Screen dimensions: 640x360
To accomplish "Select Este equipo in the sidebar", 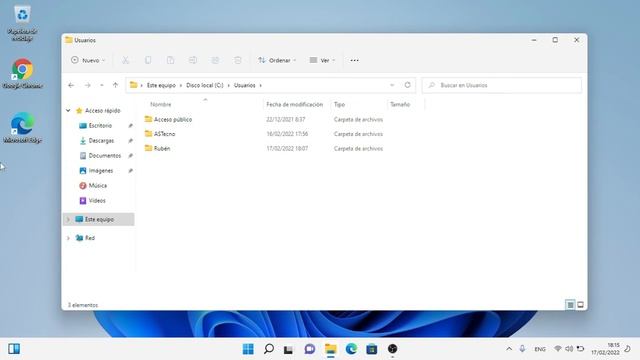I will (x=99, y=220).
